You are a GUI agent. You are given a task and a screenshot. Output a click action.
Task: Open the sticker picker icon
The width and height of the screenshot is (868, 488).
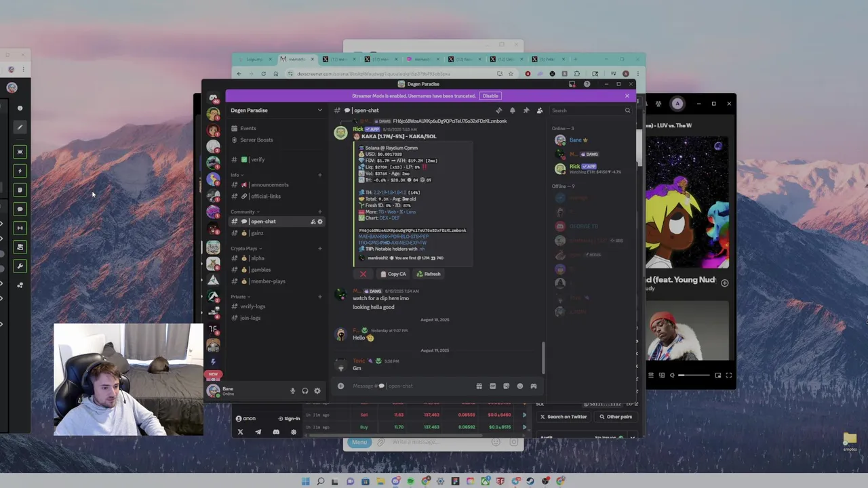coord(507,386)
